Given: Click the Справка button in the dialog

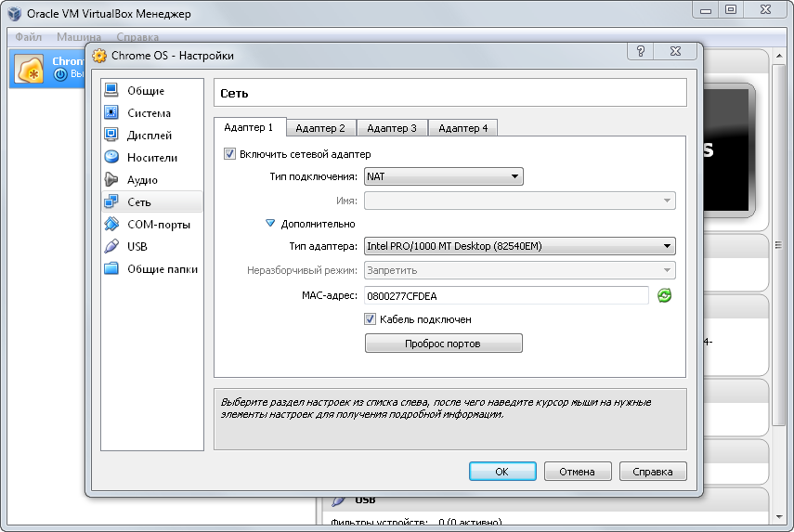Looking at the screenshot, I should click(653, 472).
